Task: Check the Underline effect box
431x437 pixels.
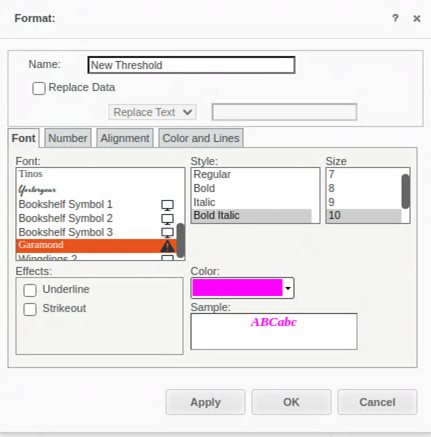Action: pyautogui.click(x=30, y=290)
